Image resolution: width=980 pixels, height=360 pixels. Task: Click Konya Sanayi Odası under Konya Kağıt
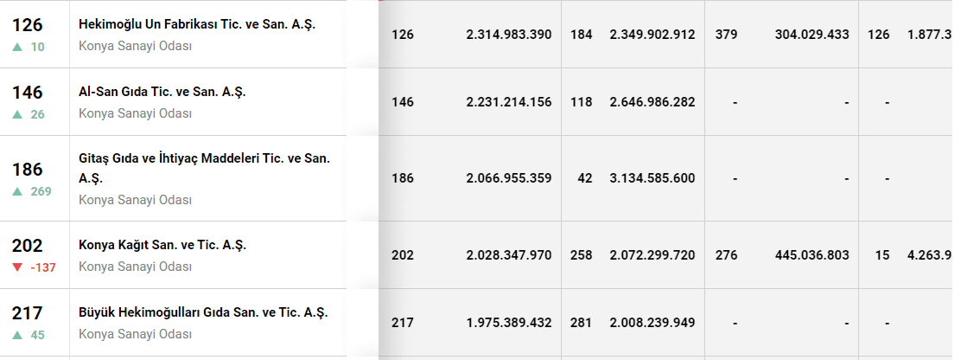[x=135, y=267]
